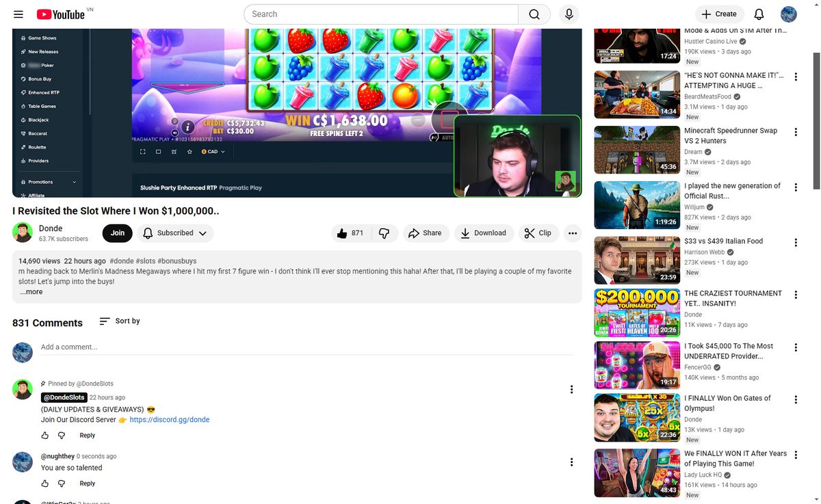This screenshot has height=504, width=821.
Task: Focus the Add a comment field
Action: 307,347
